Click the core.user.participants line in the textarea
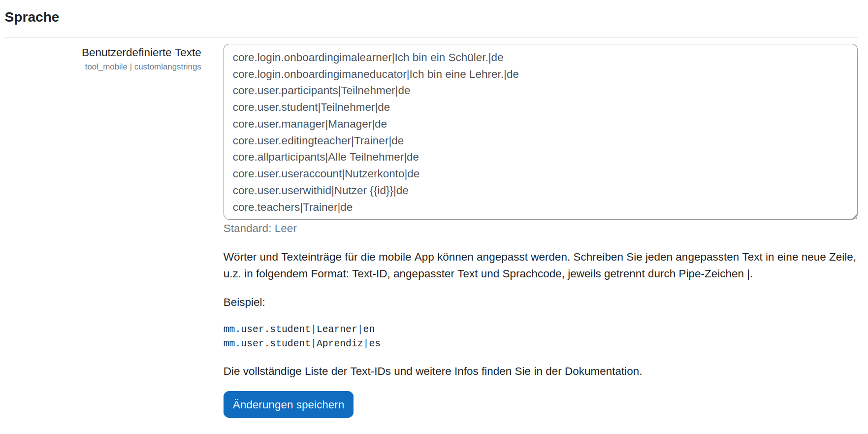The height and width of the screenshot is (434, 868). [321, 91]
